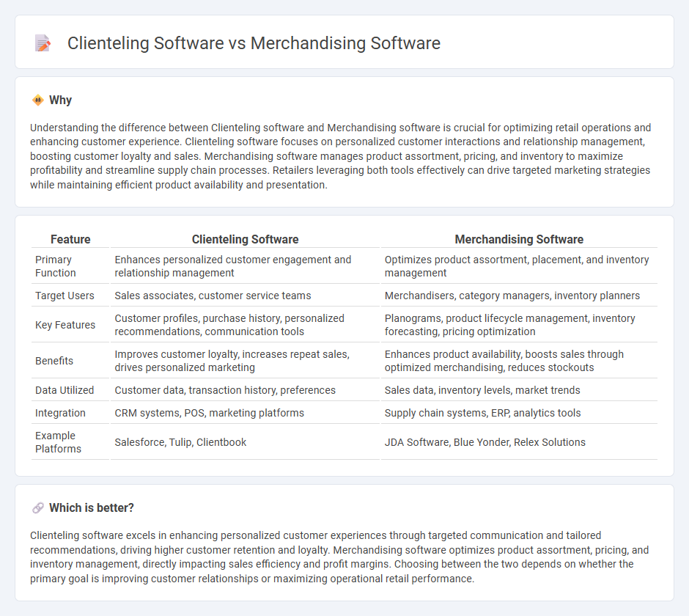Click the Integration row label
This screenshot has width=689, height=616.
60,413
